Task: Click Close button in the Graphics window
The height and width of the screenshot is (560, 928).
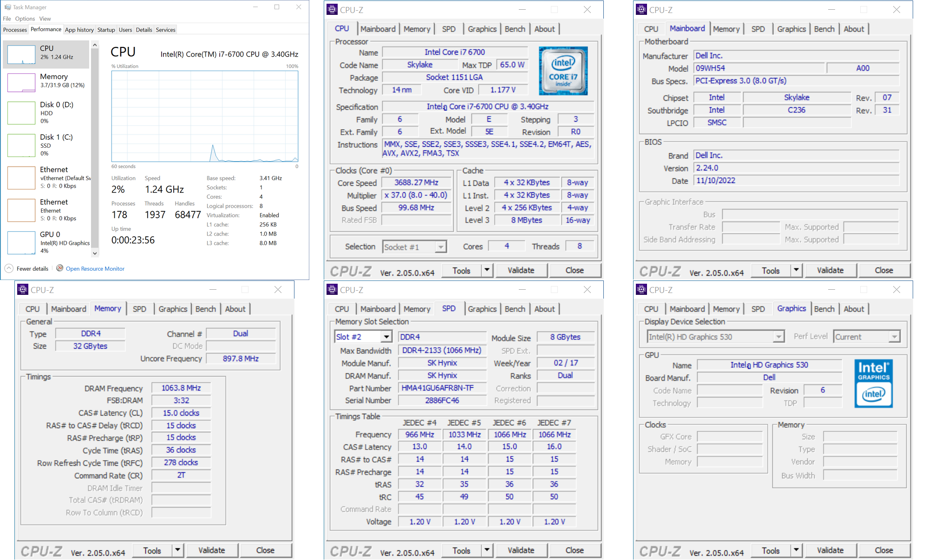Action: 884,550
